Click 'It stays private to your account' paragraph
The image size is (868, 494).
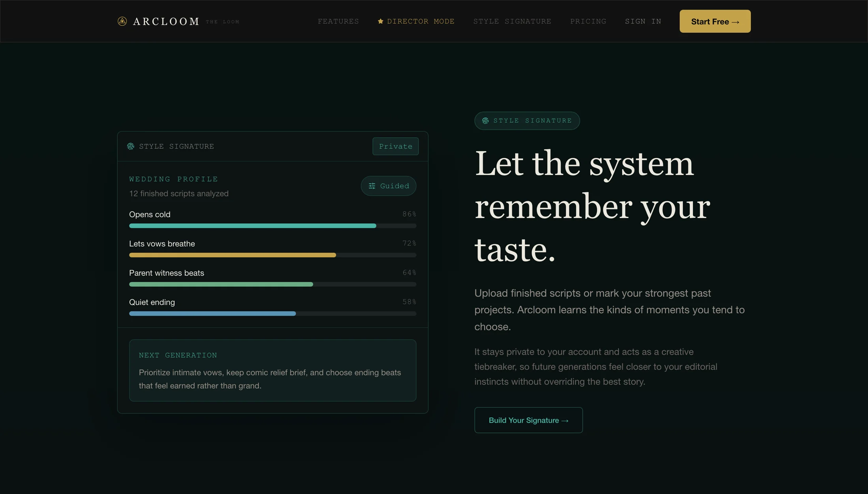coord(596,367)
